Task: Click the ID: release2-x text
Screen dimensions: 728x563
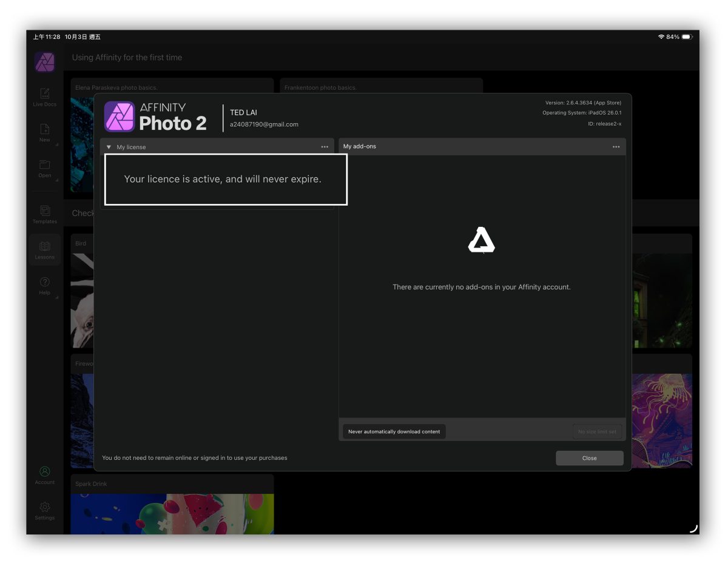Action: [x=604, y=124]
